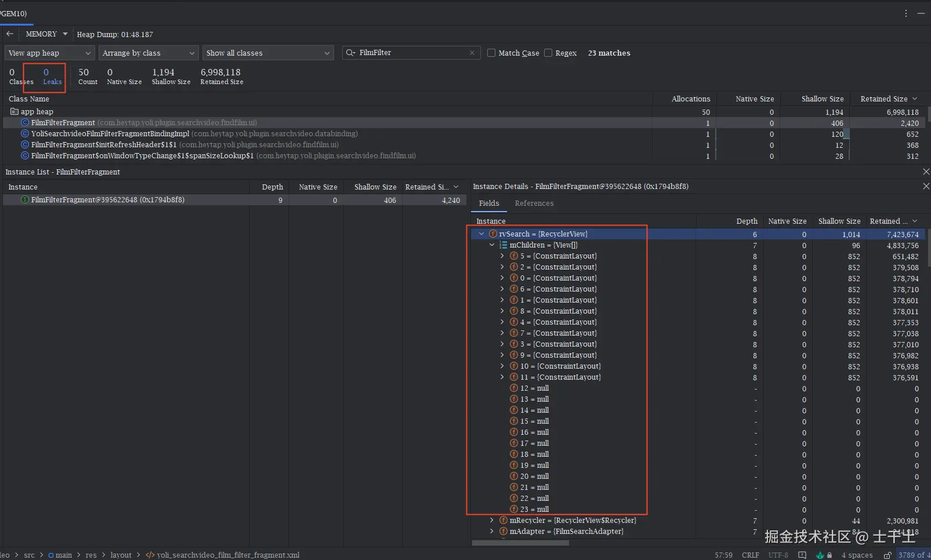Expand the mAdapter FilmSearchAdapter node

coord(492,532)
